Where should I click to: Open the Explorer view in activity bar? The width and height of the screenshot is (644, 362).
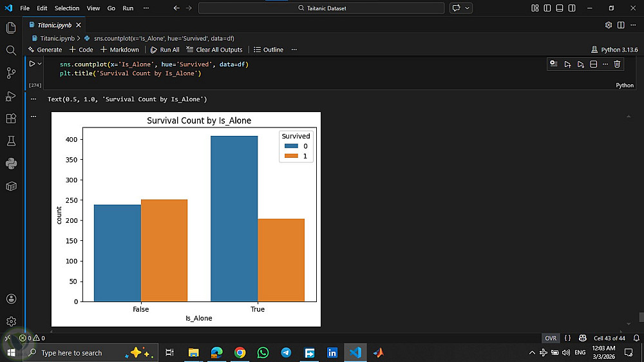pos(11,28)
